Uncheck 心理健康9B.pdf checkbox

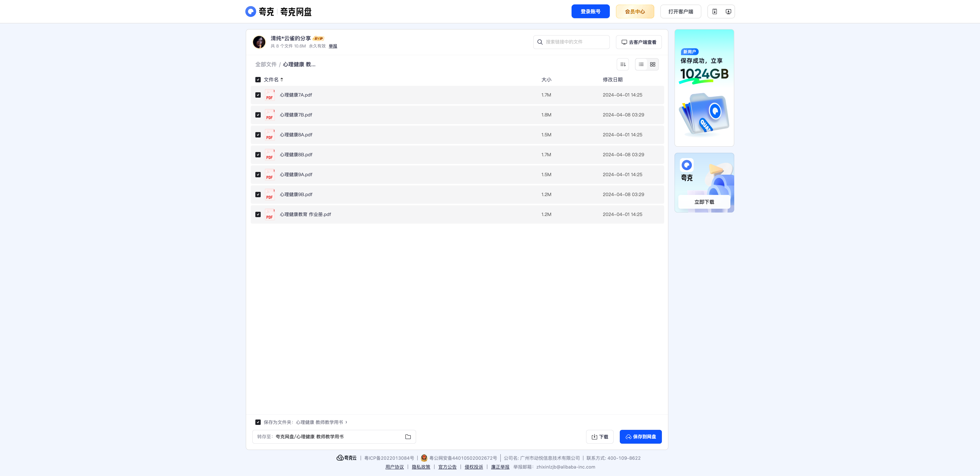[258, 194]
